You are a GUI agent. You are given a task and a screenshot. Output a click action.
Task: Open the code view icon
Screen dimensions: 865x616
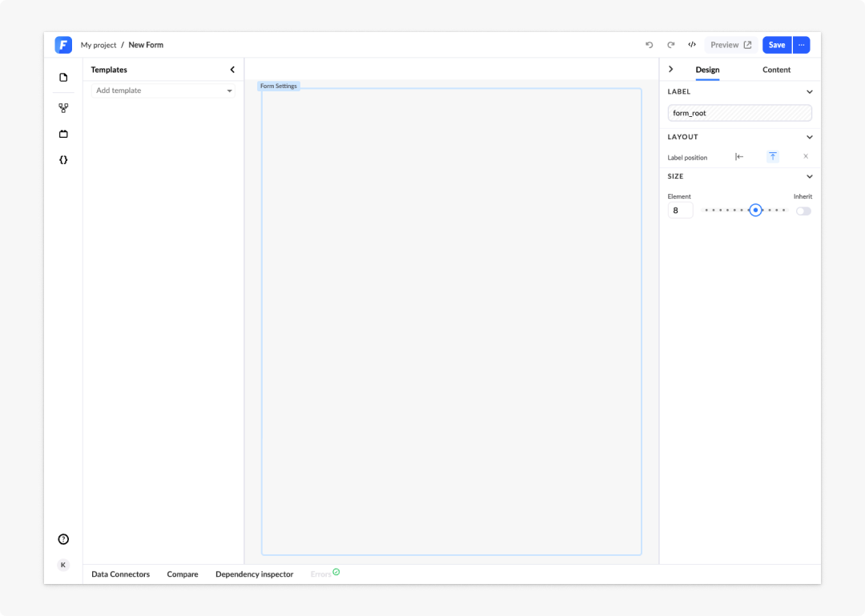click(692, 45)
